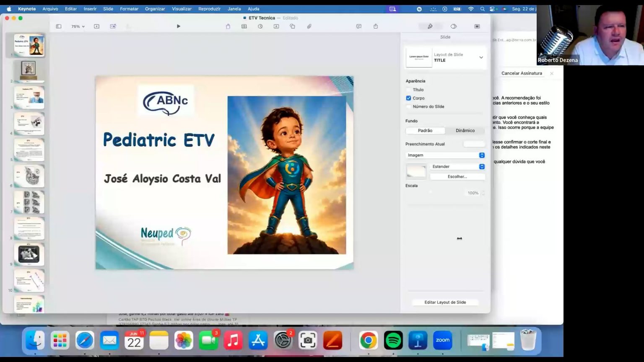This screenshot has width=644, height=362.
Task: Open the zoom level 75% dropdown
Action: pos(78,26)
